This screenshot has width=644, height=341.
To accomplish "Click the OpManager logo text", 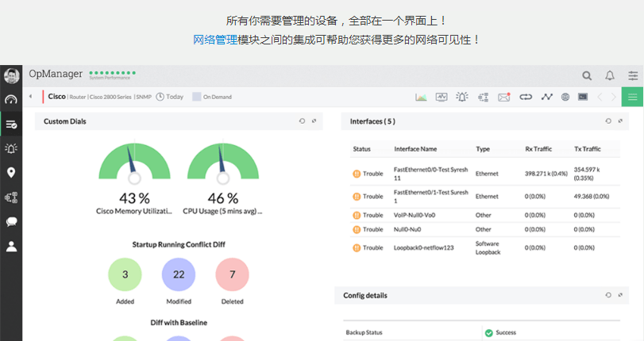I will tap(56, 74).
